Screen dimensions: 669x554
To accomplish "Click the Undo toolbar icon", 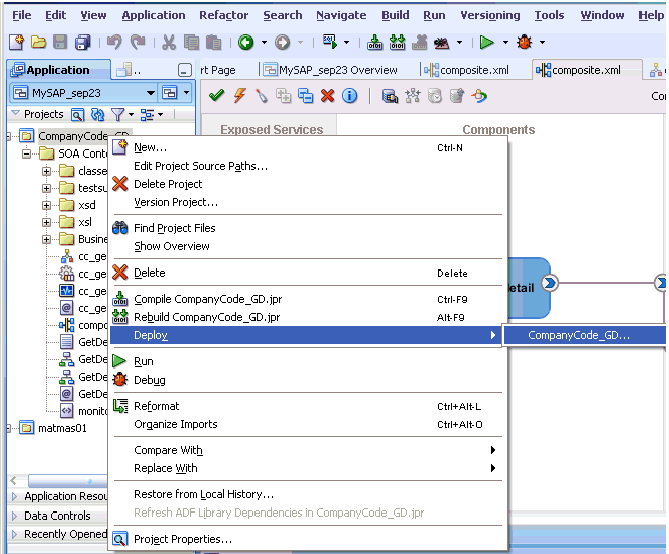I will (114, 42).
